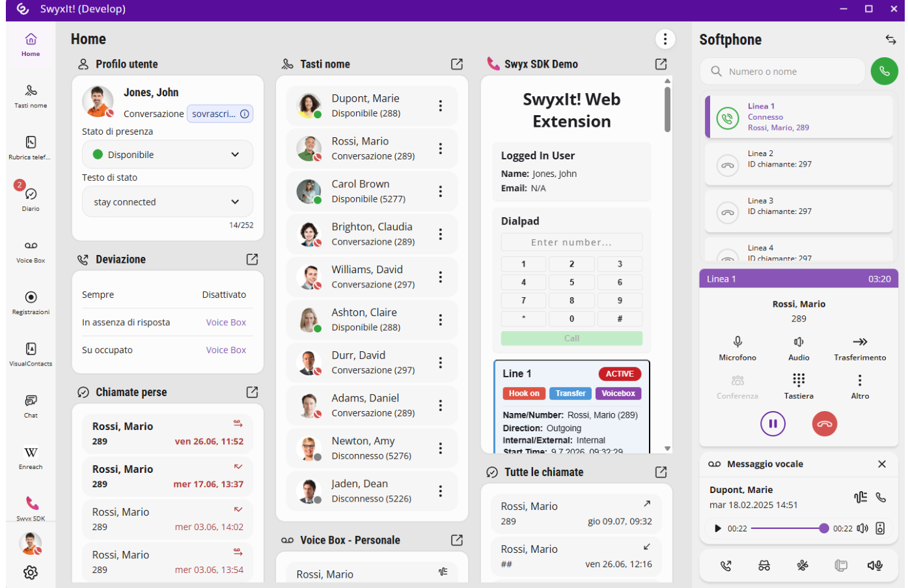Screen dimensions: 908x588
Task: Click the user avatar at the sidebar bottom
Action: pos(31,543)
